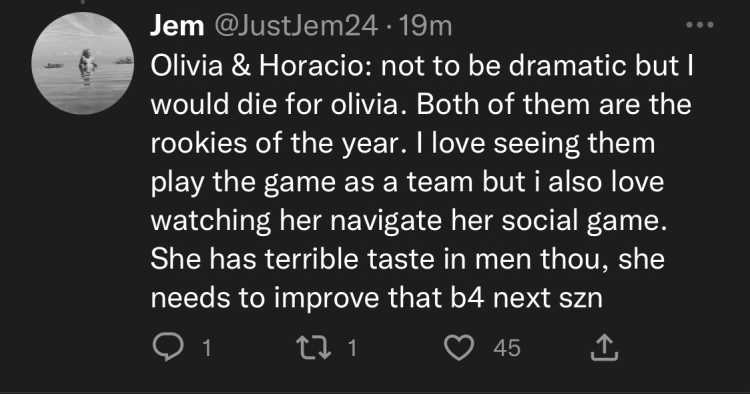This screenshot has height=394, width=750.
Task: Click the word 'dramatic' in the tweet
Action: tap(568, 66)
